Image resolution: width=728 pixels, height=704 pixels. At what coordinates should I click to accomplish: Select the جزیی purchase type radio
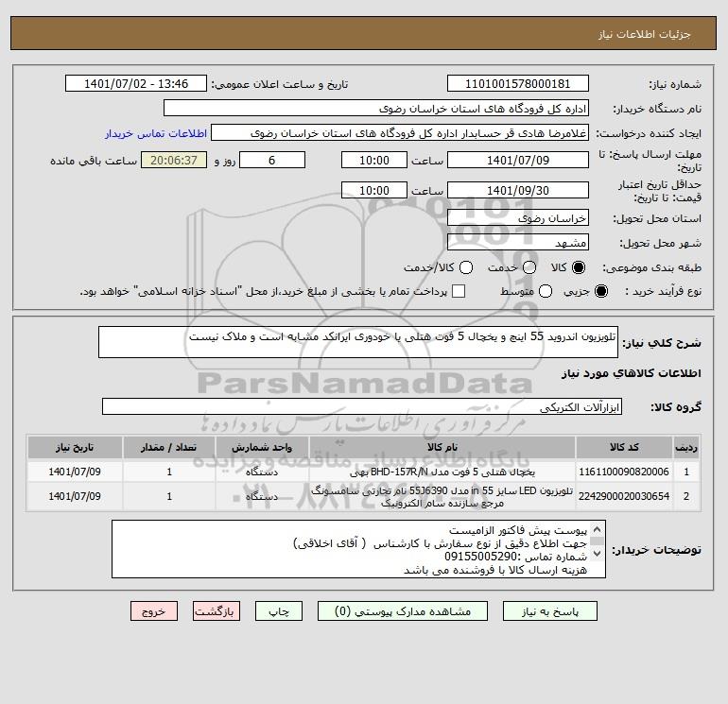click(600, 291)
